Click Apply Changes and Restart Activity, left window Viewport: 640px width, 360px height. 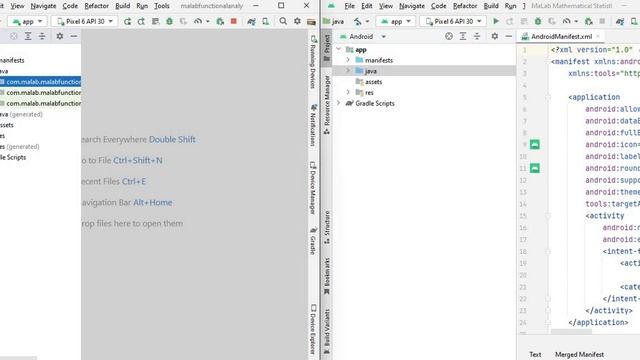click(141, 21)
